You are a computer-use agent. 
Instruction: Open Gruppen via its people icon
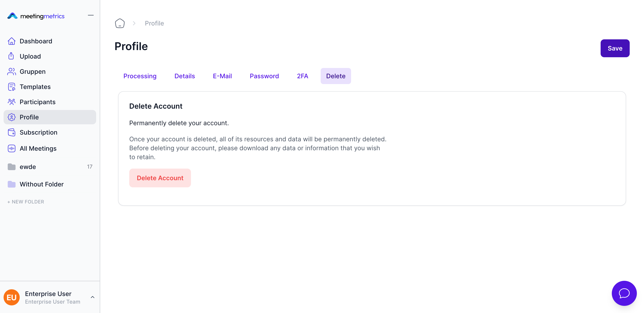tap(11, 72)
